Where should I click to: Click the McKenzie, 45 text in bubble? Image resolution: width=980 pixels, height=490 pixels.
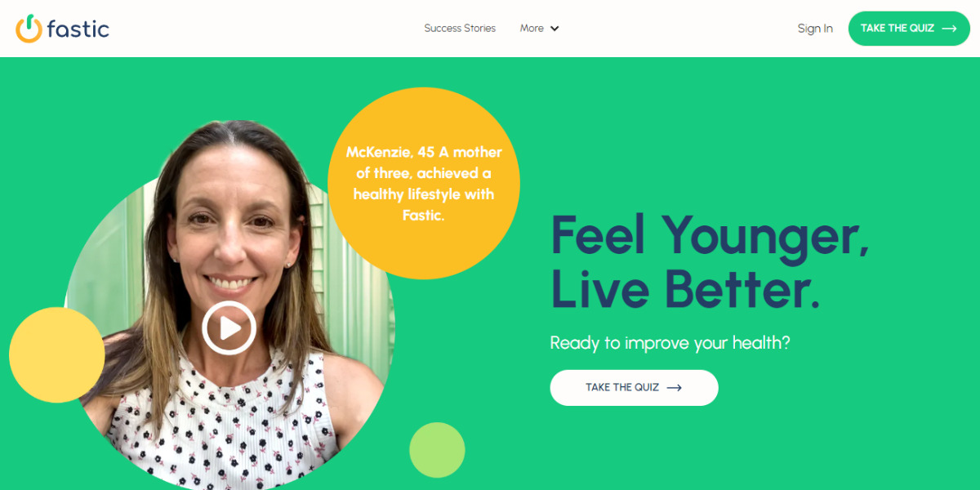387,152
